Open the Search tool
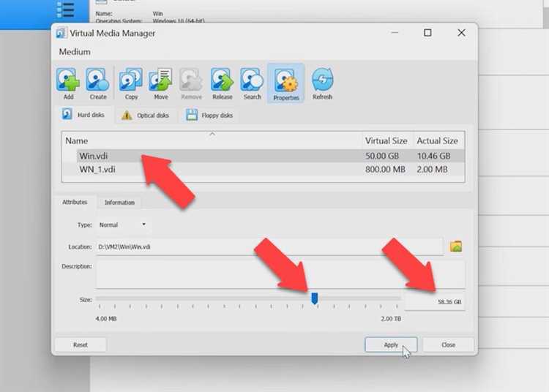 (252, 84)
